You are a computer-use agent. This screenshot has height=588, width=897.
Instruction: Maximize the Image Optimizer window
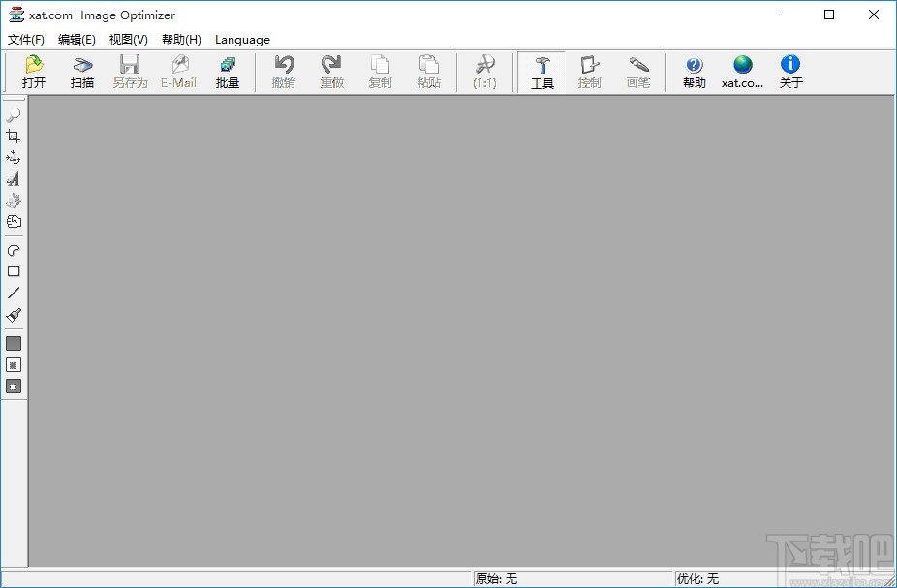[x=829, y=15]
